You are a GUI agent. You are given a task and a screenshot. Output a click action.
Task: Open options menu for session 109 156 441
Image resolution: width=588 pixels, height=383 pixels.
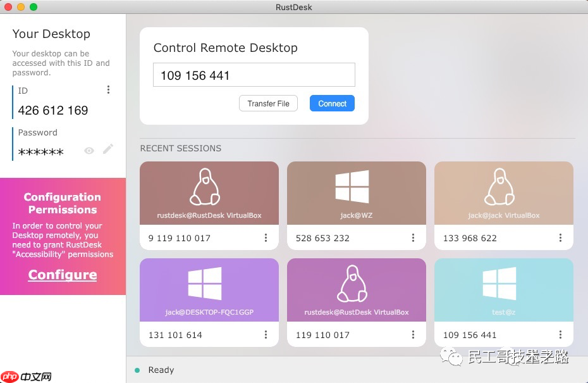coord(560,335)
